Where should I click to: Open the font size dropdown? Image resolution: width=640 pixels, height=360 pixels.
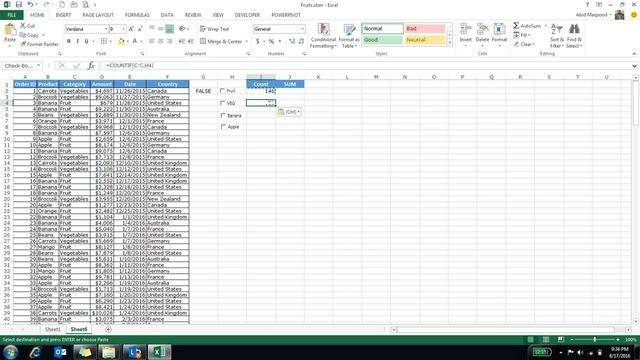click(x=123, y=29)
